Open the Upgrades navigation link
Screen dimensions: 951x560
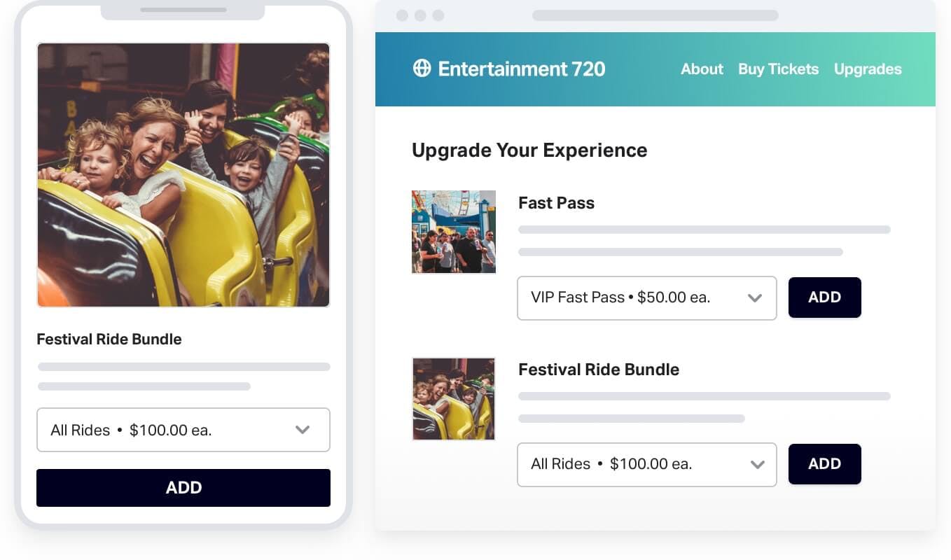click(x=868, y=69)
